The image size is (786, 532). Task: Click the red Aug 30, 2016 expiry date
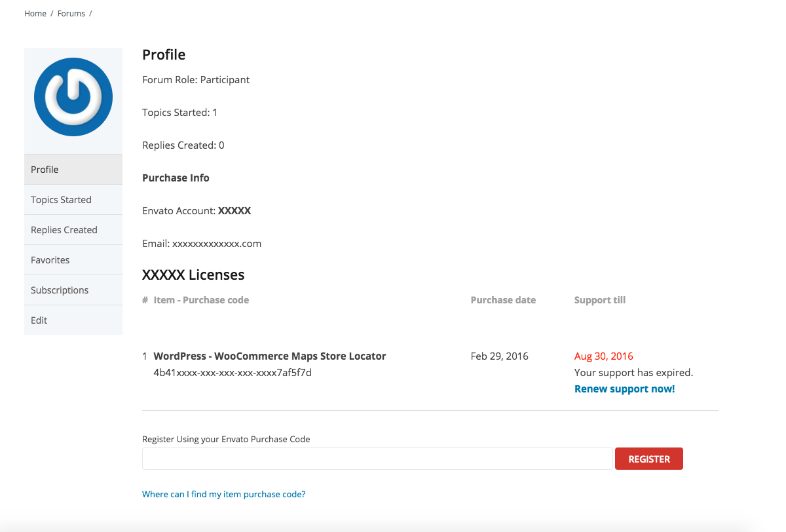[x=604, y=356]
